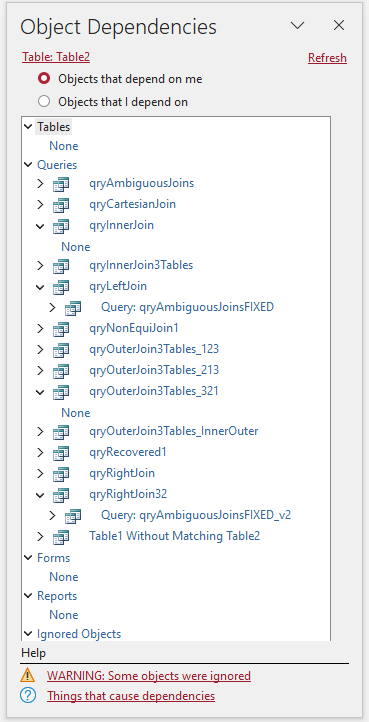Expand the qryOuterJoin3Tables_123 node
The image size is (369, 722).
click(x=41, y=350)
